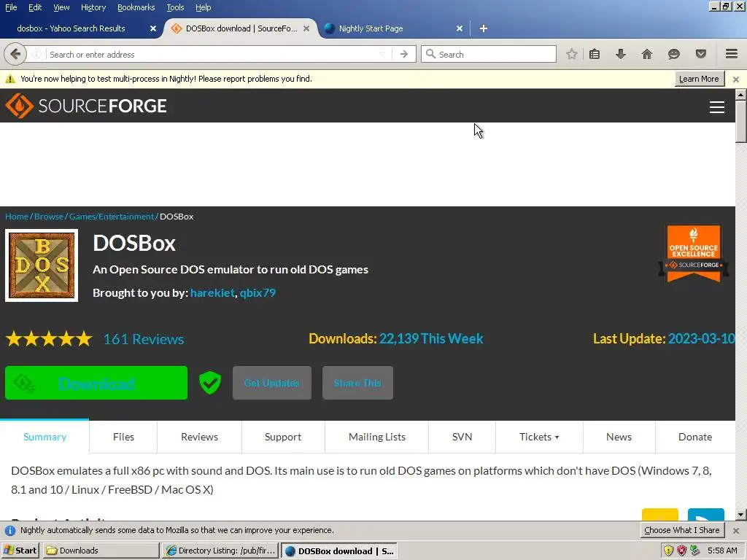Open the Support tab
Viewport: 747px width, 560px height.
[283, 437]
